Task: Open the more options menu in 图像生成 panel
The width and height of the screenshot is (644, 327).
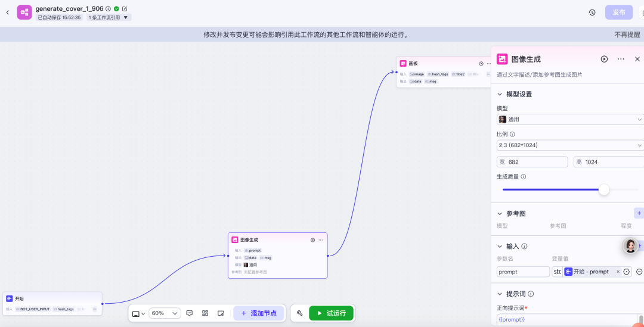Action: [x=621, y=59]
